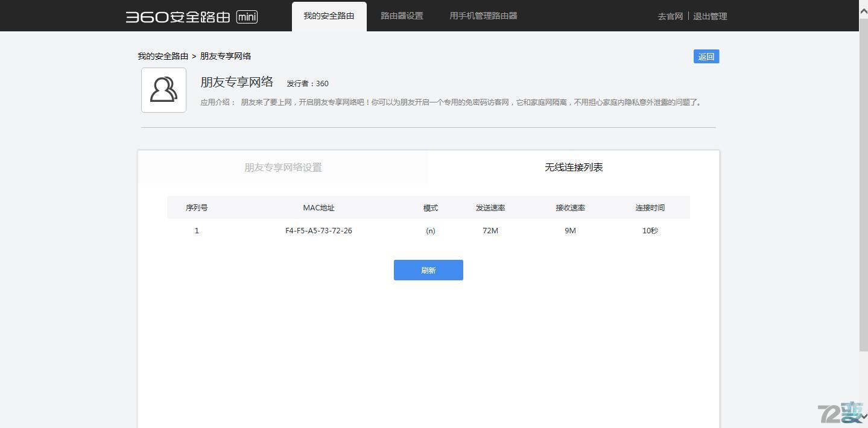
Task: Open the 去官网 link
Action: (x=670, y=16)
